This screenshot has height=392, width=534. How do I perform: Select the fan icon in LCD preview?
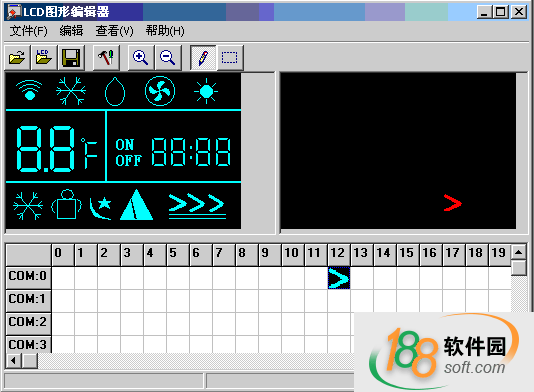click(x=160, y=91)
